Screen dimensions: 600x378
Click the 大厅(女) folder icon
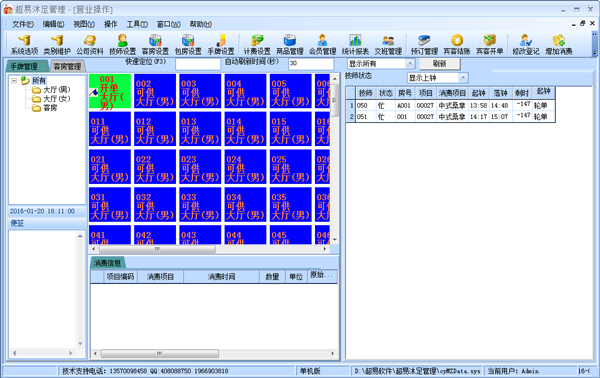36,99
